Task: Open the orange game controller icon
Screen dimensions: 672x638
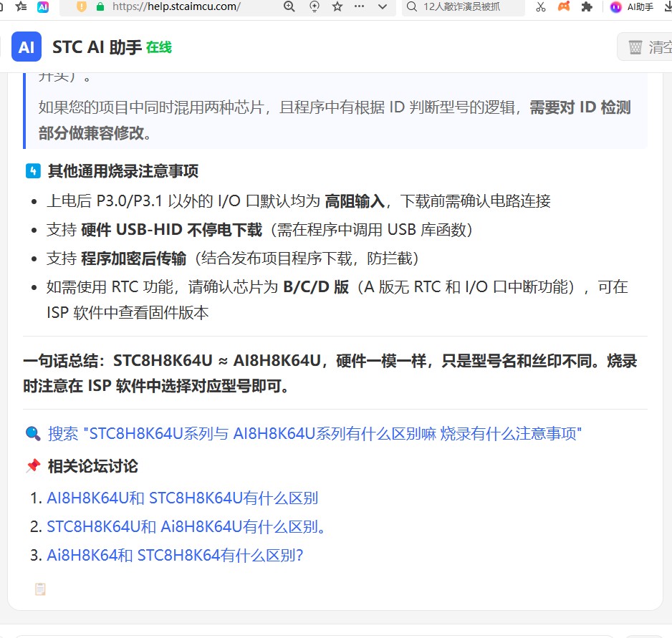Action: (564, 6)
